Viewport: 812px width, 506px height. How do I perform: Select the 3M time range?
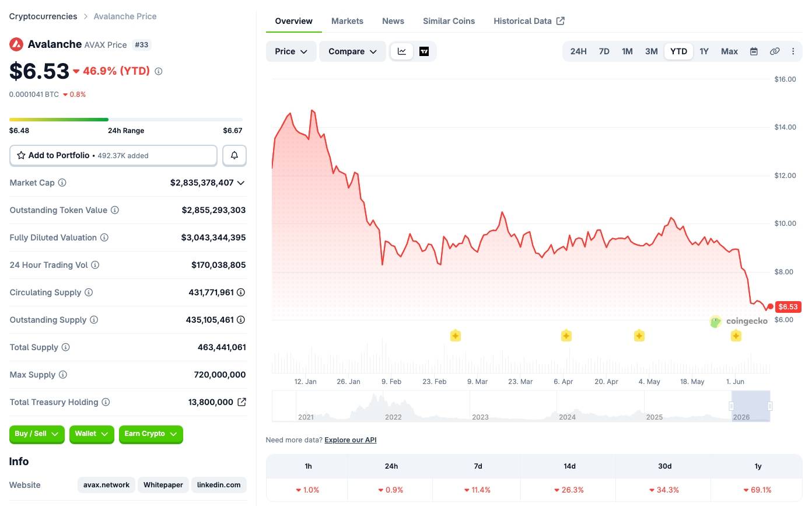pyautogui.click(x=652, y=51)
